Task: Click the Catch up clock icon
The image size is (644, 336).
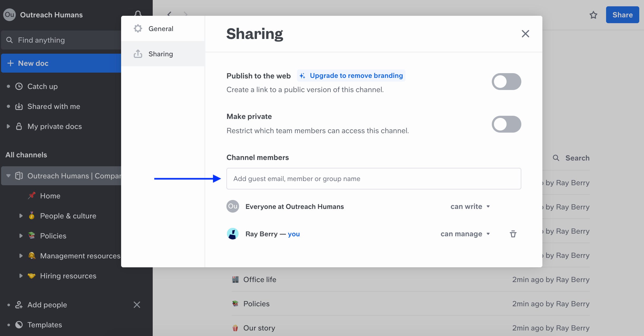Action: (19, 86)
